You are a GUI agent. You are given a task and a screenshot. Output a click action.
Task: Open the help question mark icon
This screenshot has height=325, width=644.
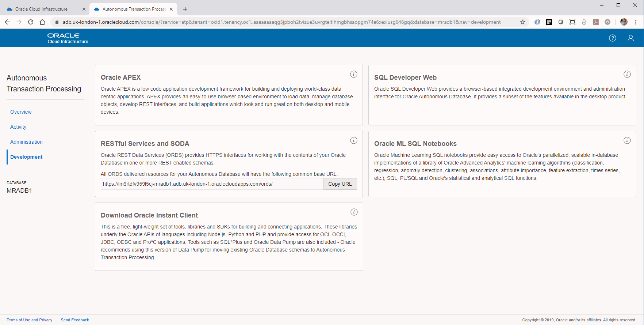[x=613, y=38]
